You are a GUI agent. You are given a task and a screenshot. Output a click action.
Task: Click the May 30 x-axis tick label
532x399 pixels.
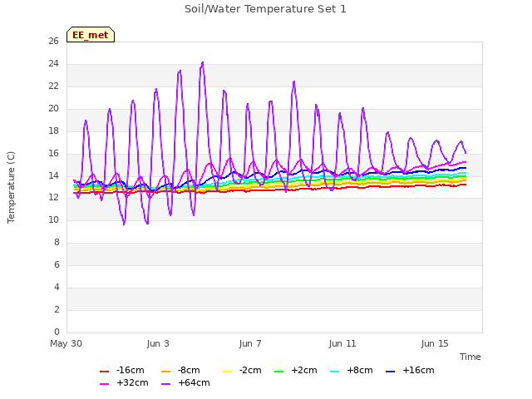pos(66,343)
